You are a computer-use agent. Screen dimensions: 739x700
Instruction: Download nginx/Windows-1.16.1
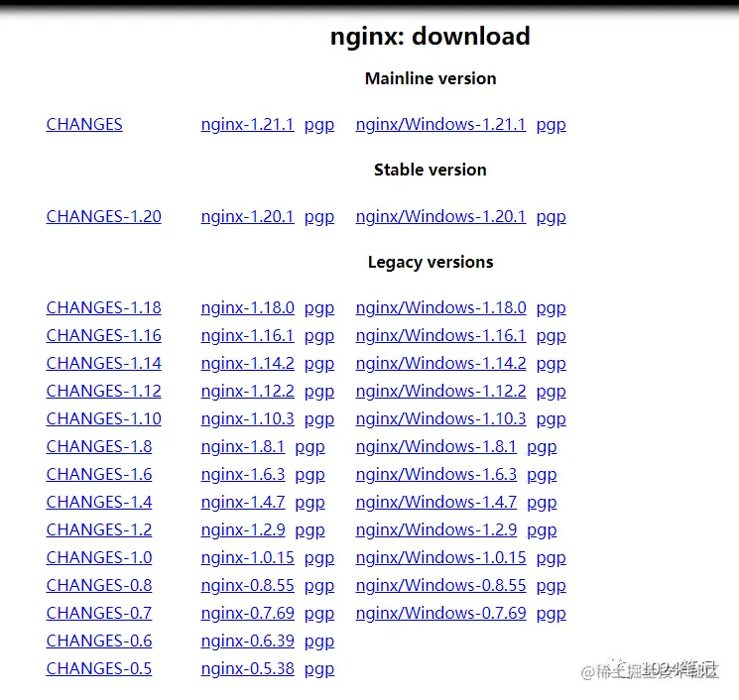[x=440, y=335]
